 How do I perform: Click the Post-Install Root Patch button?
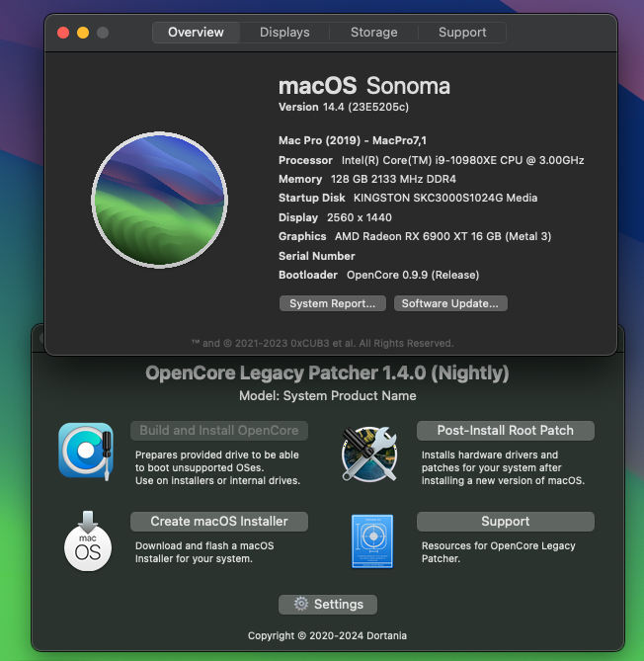click(506, 431)
